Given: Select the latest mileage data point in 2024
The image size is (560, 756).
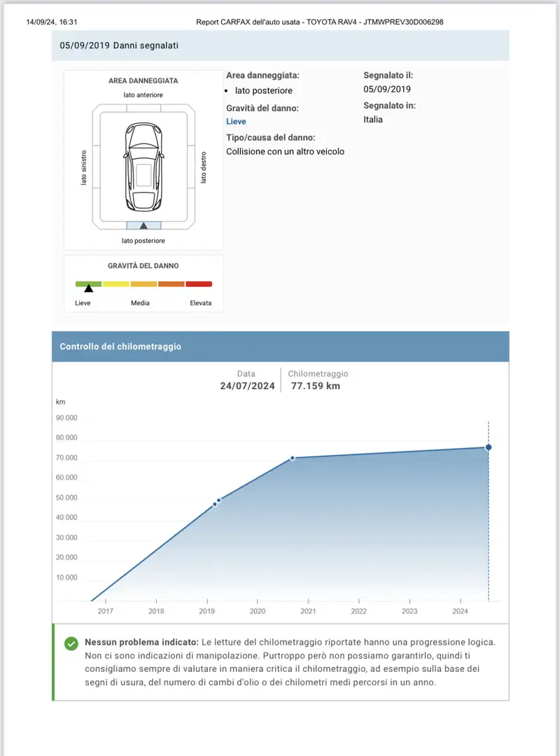Looking at the screenshot, I should point(489,447).
